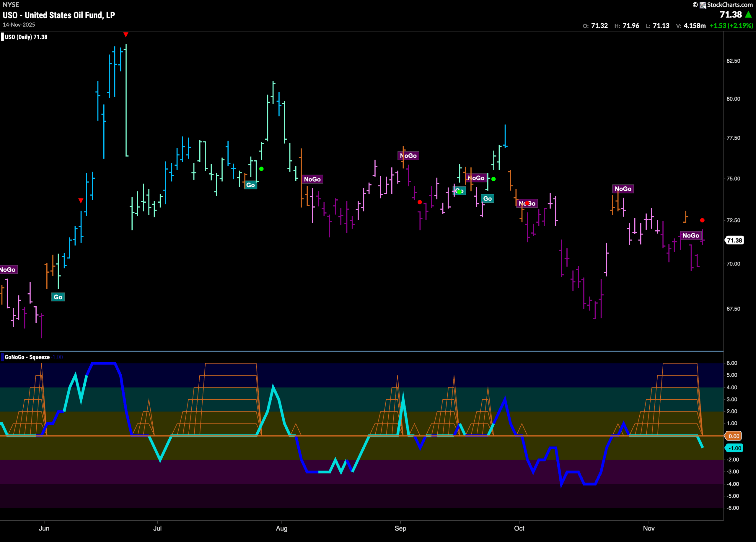Click the 'GoNoGo - Squeeze' panel label
The width and height of the screenshot is (756, 542).
point(27,357)
